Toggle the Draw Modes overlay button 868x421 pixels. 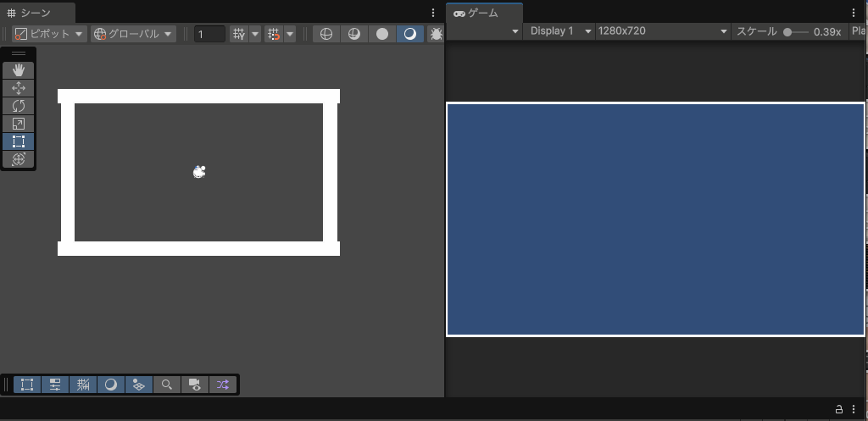point(111,385)
